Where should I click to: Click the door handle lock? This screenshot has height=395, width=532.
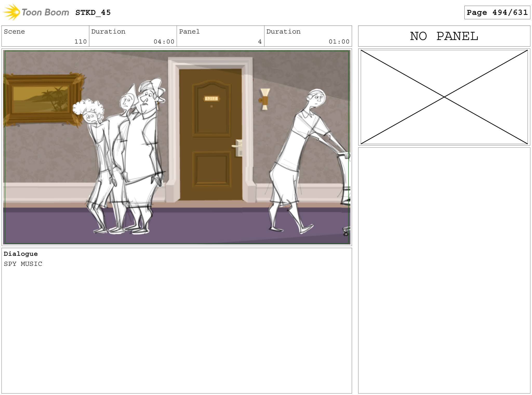(x=238, y=148)
